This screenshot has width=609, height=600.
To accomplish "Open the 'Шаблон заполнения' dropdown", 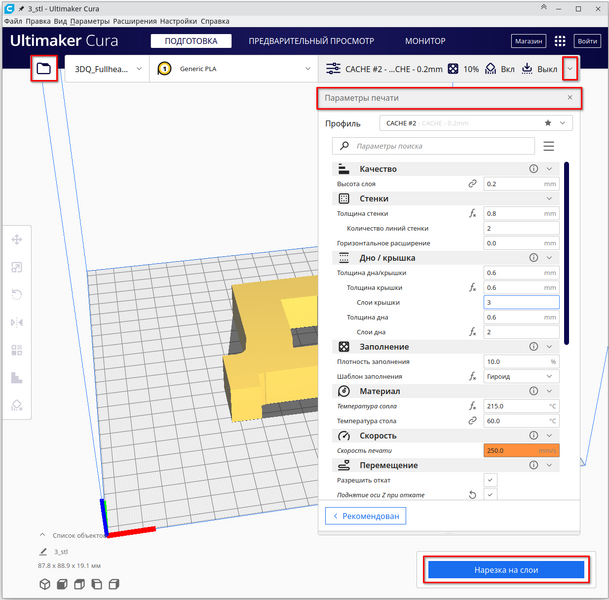I will [521, 376].
